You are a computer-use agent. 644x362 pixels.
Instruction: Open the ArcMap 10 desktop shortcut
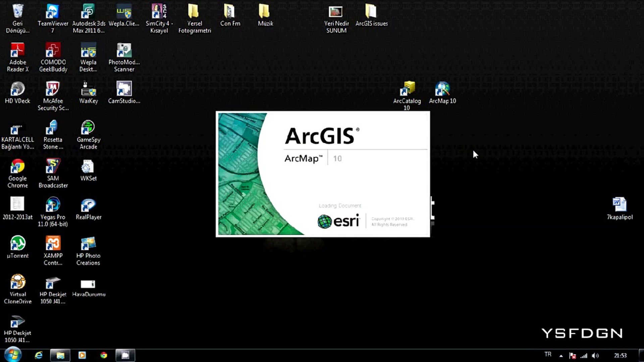coord(442,89)
